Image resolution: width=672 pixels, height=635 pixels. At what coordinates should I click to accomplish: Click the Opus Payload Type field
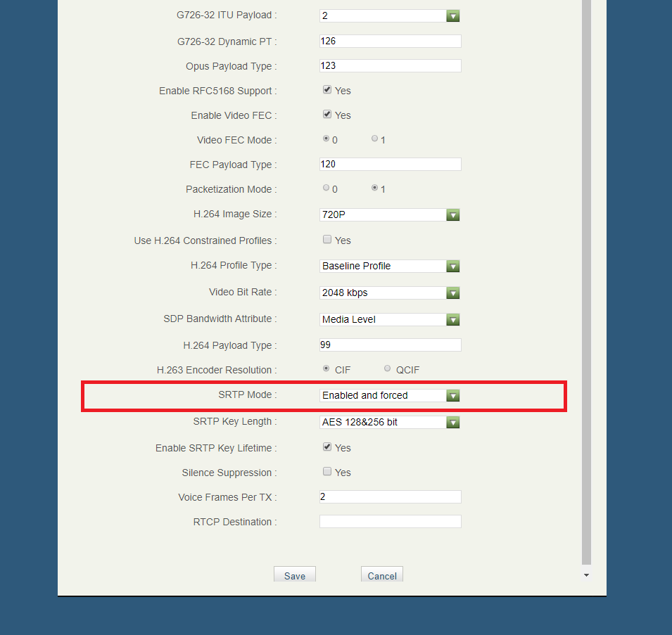coord(390,66)
